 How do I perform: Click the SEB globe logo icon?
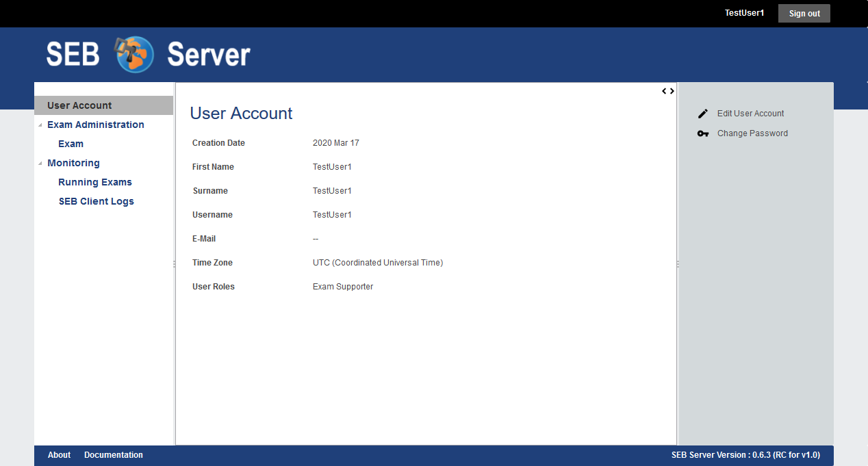pos(134,54)
